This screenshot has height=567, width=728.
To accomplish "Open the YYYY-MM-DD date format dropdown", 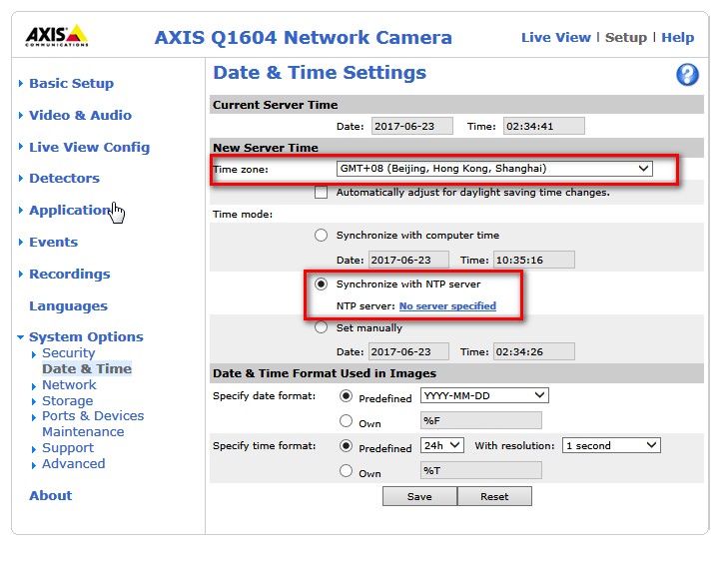I will click(x=484, y=395).
